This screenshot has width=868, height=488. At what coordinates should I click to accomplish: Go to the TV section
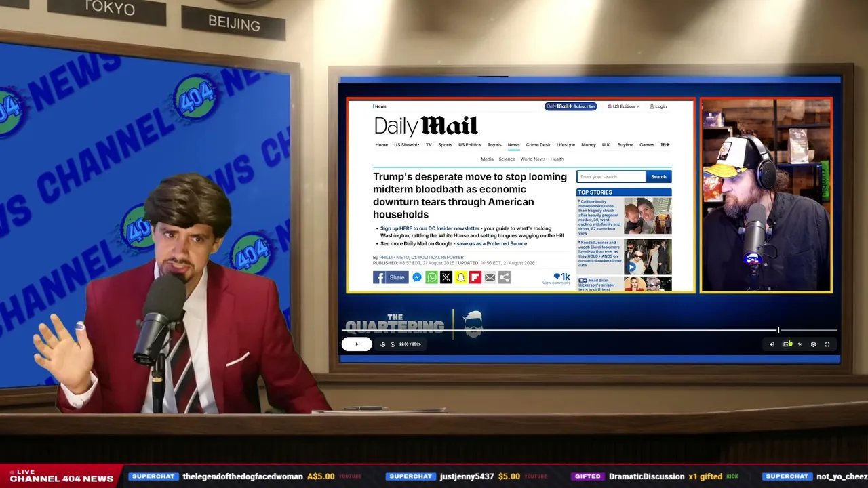click(429, 145)
